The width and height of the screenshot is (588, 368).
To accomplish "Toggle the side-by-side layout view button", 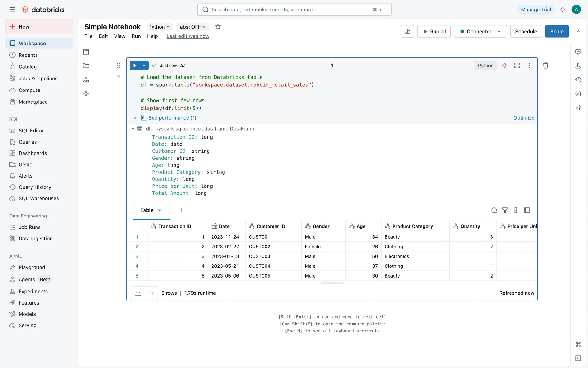I will (407, 31).
